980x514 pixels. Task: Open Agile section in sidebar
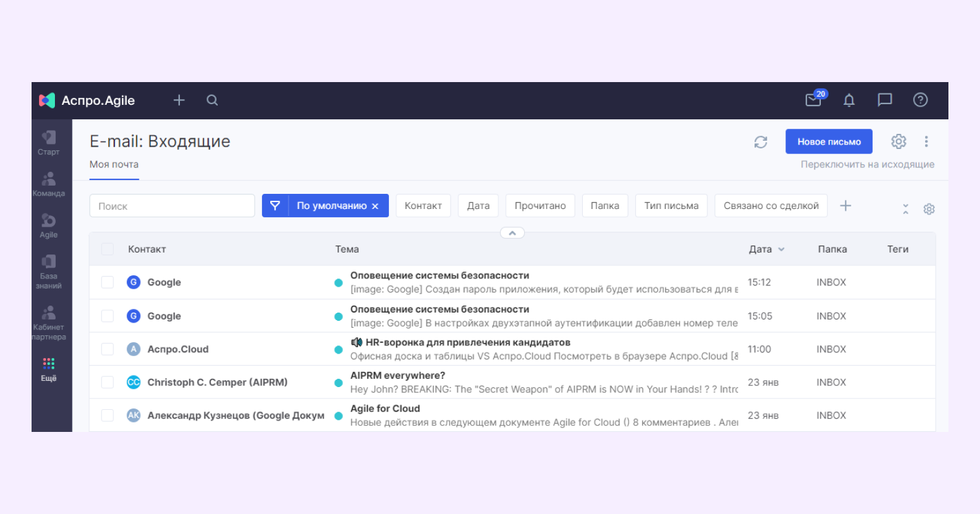49,225
